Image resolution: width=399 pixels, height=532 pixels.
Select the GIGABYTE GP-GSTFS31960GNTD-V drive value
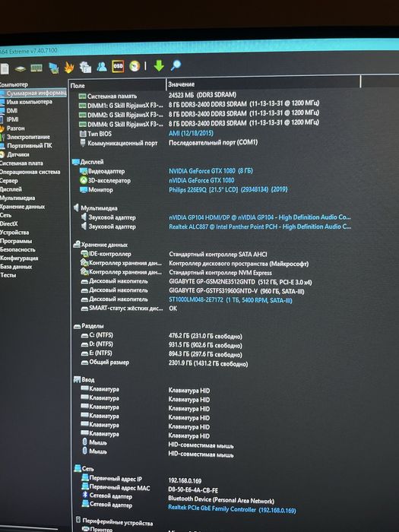pos(236,291)
